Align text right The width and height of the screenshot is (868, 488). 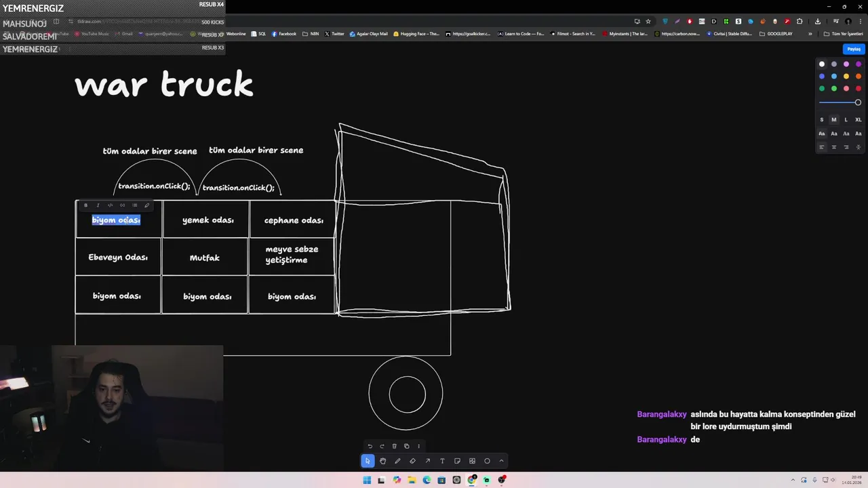(846, 147)
